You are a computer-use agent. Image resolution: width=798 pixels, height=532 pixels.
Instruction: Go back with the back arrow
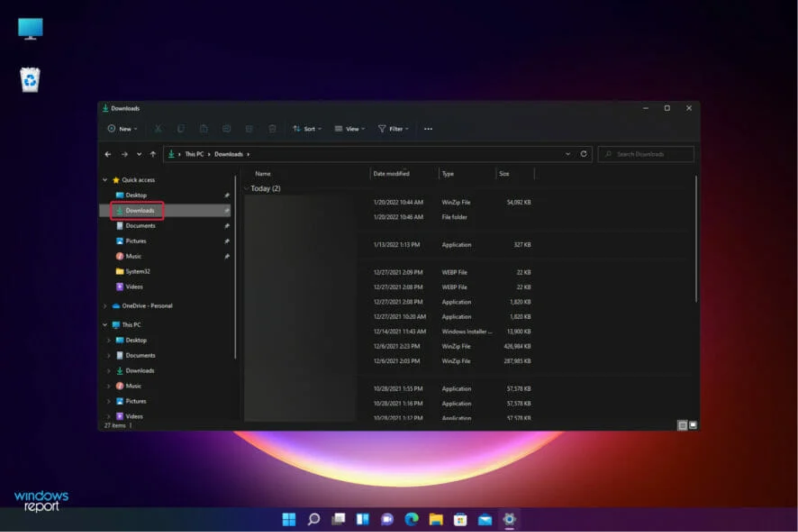[x=108, y=154]
